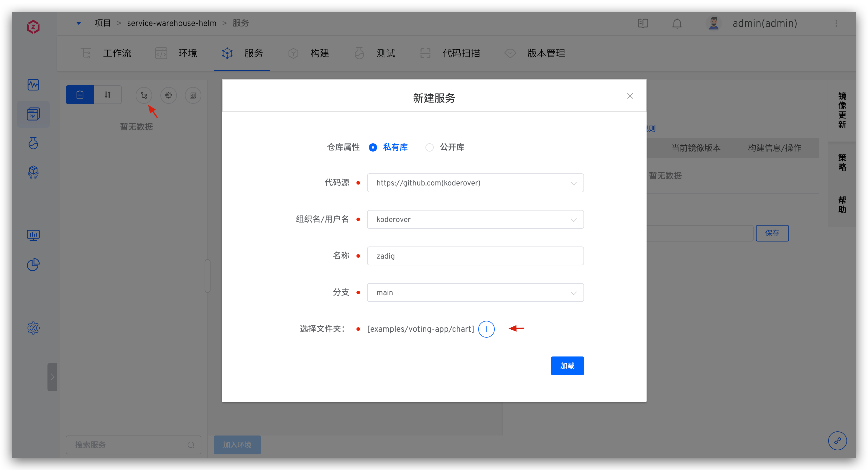Image resolution: width=868 pixels, height=470 pixels.
Task: Click the 构建信息/操作 column header
Action: tap(775, 148)
